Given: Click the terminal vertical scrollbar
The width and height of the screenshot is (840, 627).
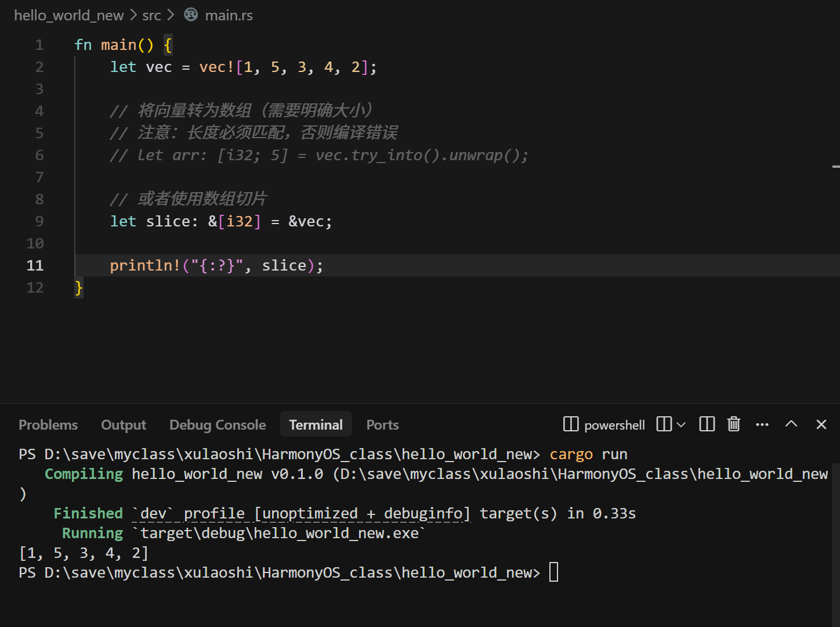Looking at the screenshot, I should (835, 545).
